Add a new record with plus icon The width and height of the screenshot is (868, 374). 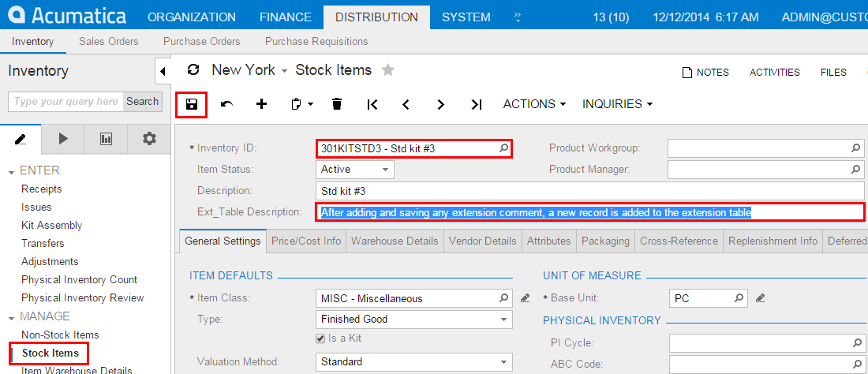click(x=262, y=104)
